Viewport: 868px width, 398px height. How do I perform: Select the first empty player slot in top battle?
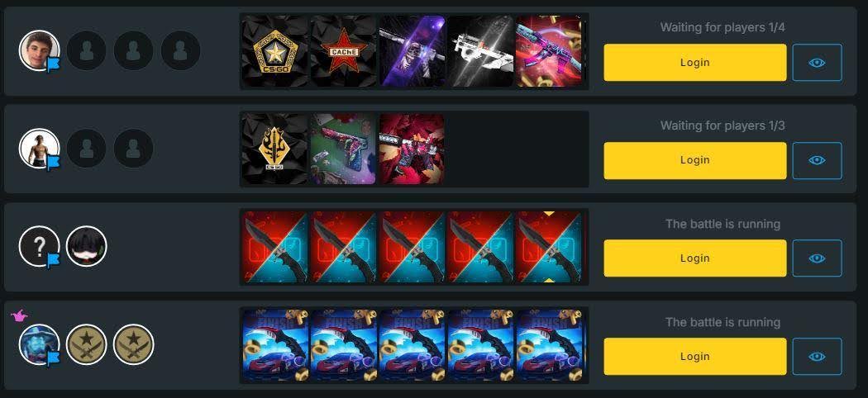(x=86, y=50)
